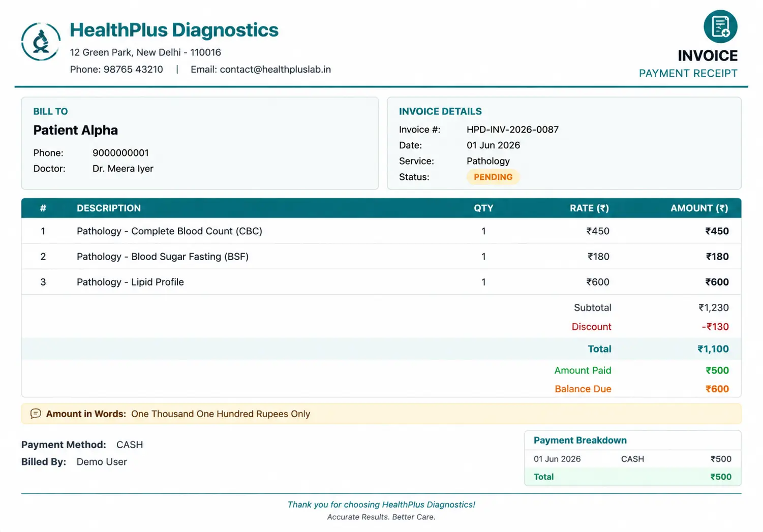Click the PAYMENT RECEIPT subtitle

tap(688, 73)
